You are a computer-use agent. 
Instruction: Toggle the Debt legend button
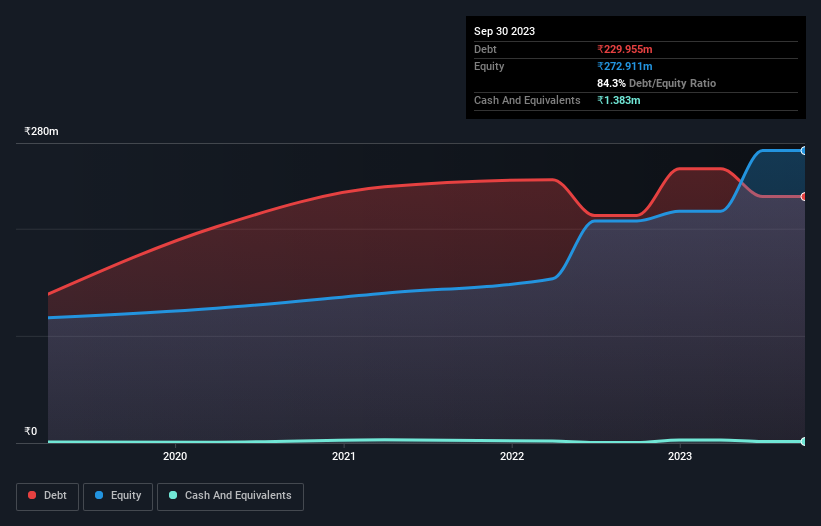[x=48, y=496]
